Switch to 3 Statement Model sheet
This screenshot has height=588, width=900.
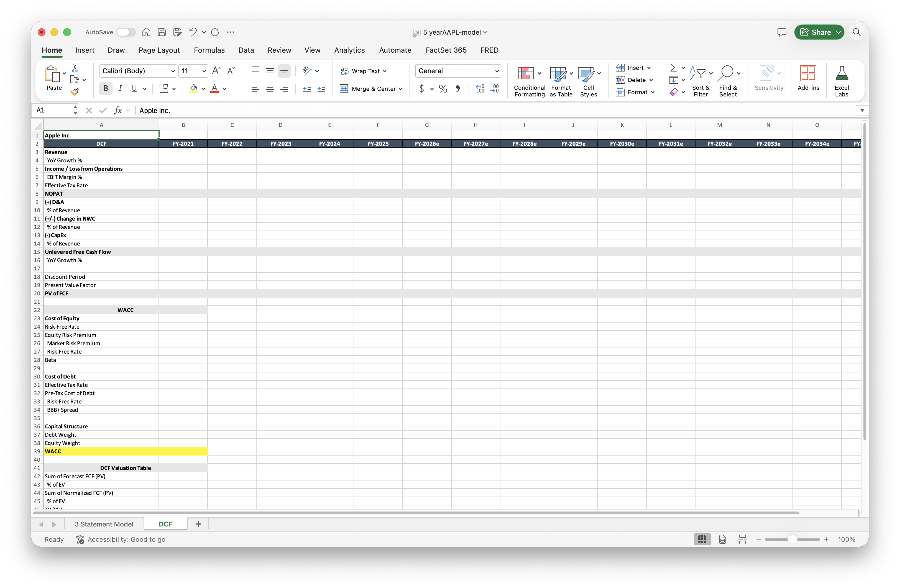click(x=104, y=524)
